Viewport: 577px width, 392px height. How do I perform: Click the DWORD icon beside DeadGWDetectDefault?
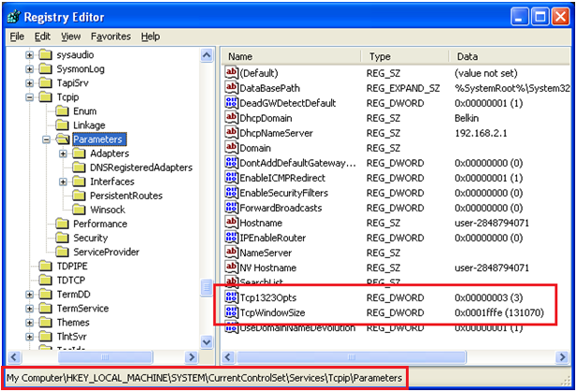(231, 103)
